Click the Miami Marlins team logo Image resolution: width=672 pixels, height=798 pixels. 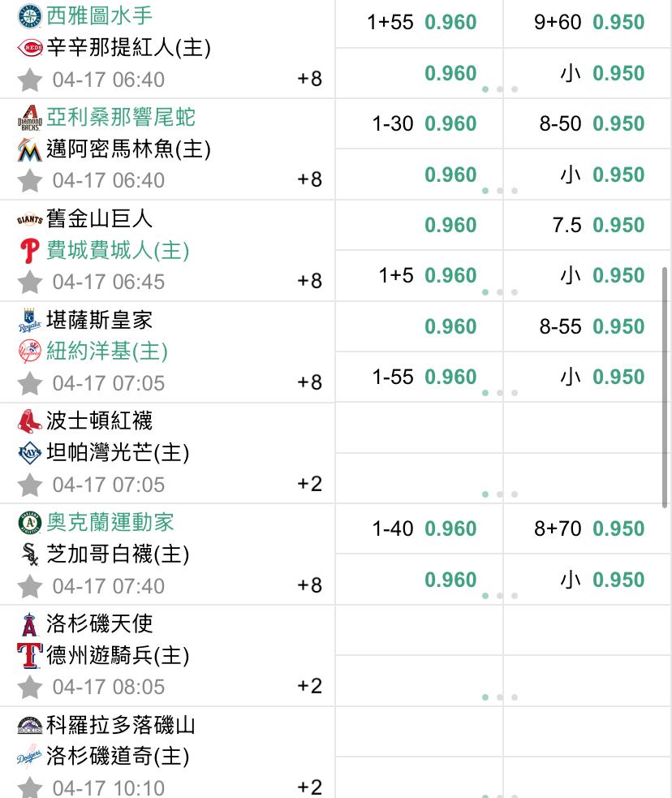29,149
